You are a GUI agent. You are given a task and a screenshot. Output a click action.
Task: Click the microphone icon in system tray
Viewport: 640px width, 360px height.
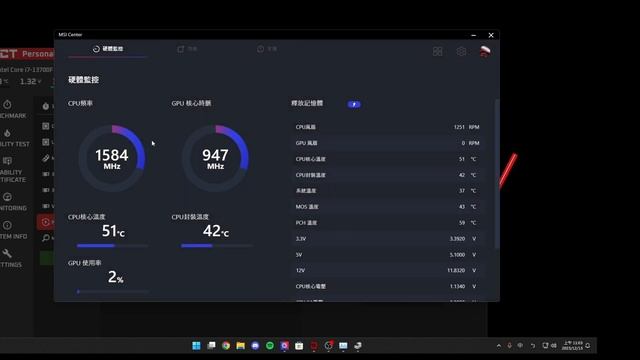coord(509,346)
